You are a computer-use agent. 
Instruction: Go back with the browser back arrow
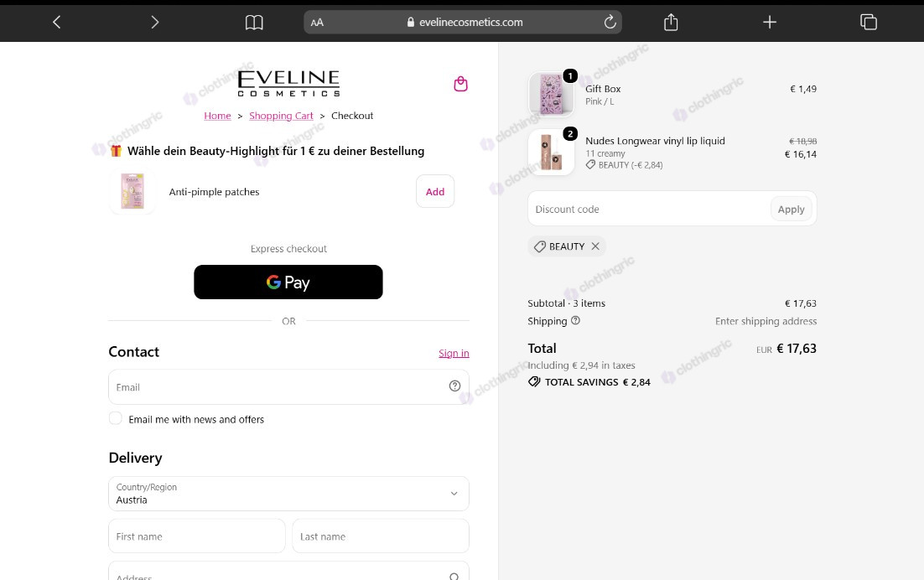click(x=56, y=23)
